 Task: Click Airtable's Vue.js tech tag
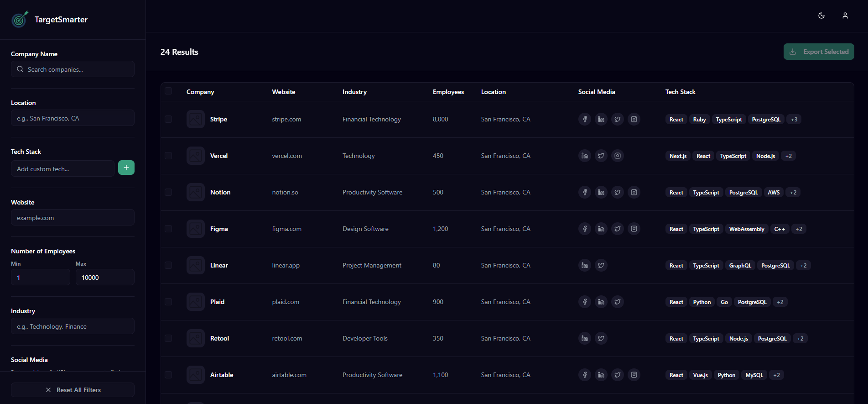coord(700,375)
